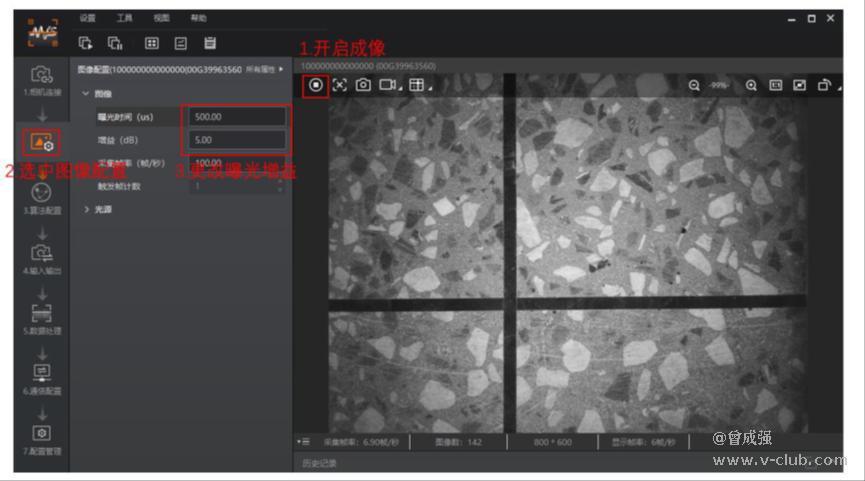Screen dimensions: 865x481
Task: Open the 视图 menu
Action: 161,18
